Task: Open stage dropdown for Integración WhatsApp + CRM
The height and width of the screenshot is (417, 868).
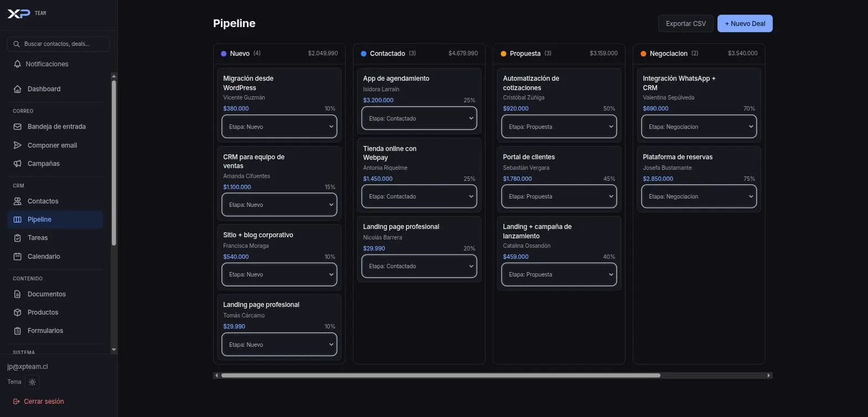Action: (x=699, y=127)
